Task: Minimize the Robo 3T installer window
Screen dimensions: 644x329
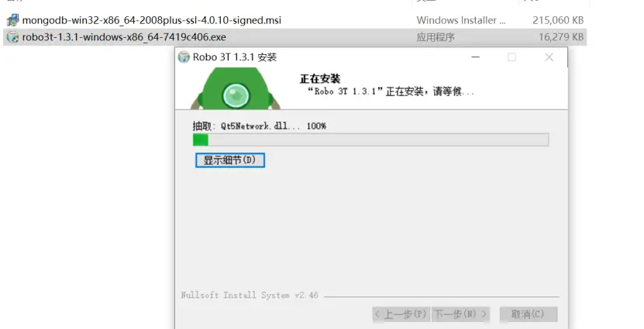Action: point(476,57)
